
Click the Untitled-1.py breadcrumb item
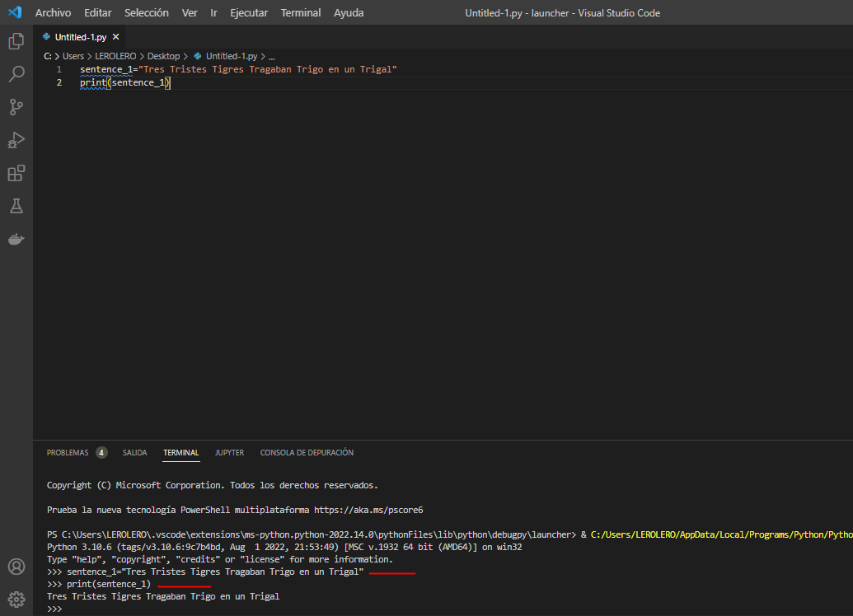pos(231,56)
